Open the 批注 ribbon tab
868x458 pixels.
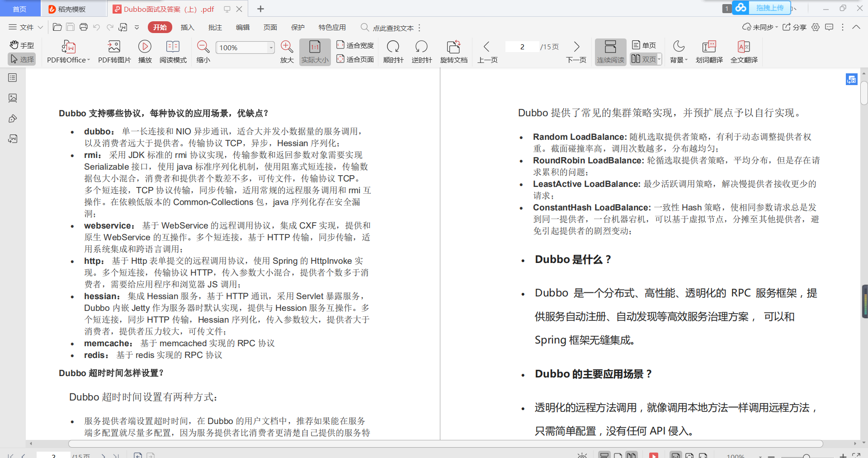point(215,27)
